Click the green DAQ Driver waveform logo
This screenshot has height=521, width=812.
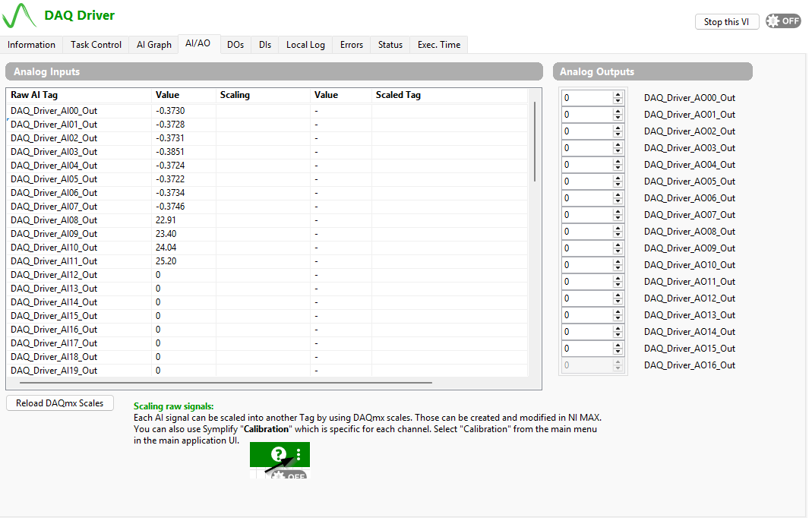19,15
